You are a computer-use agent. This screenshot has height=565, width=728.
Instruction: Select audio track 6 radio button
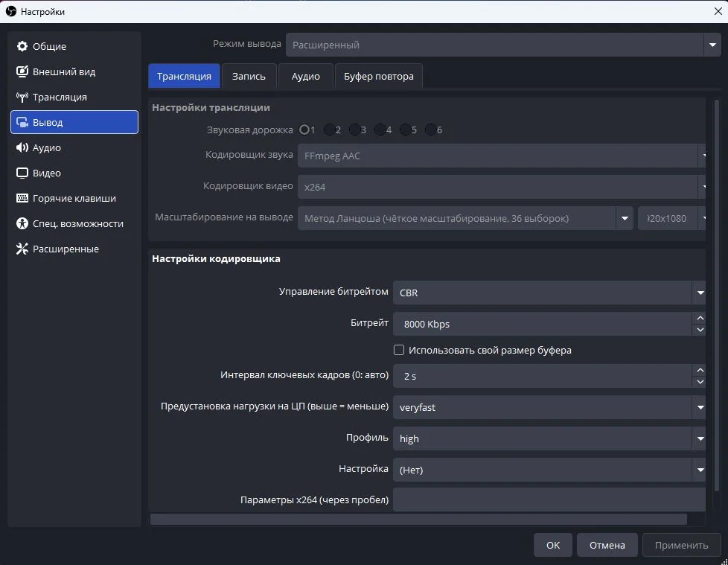coord(431,130)
